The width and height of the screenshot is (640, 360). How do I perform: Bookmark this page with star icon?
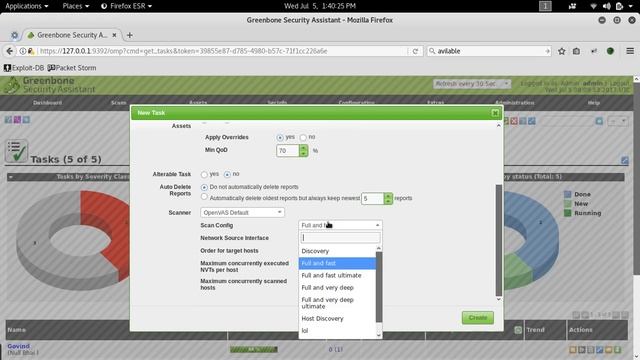[x=562, y=51]
